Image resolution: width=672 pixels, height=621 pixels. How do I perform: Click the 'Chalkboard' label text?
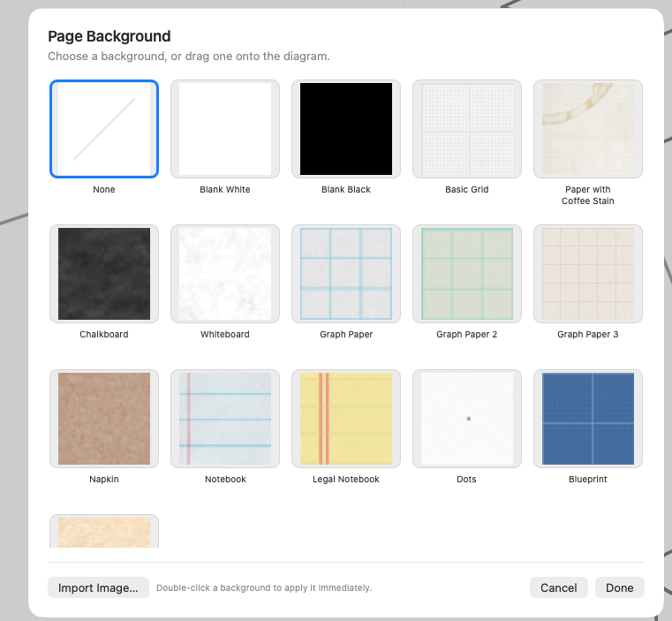[104, 335]
